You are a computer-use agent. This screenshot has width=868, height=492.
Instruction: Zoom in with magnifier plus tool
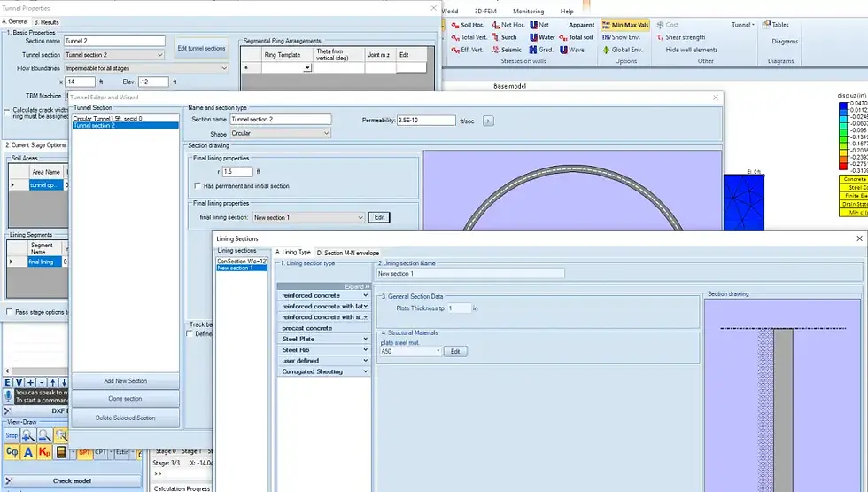[28, 435]
